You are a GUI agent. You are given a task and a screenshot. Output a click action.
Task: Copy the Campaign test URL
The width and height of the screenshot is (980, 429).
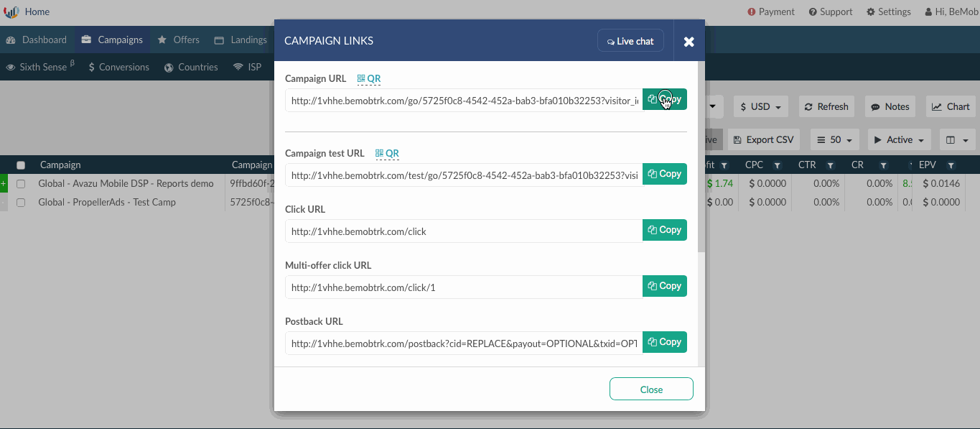click(665, 174)
